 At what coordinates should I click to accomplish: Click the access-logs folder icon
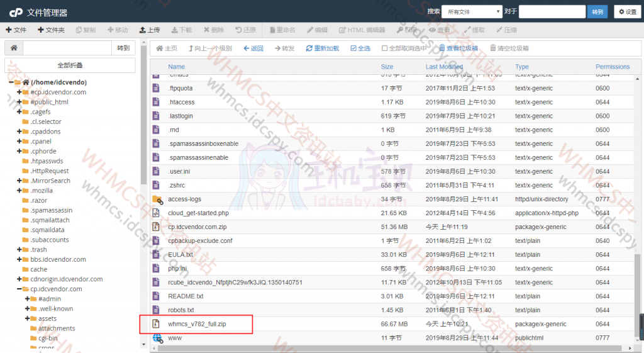point(157,199)
